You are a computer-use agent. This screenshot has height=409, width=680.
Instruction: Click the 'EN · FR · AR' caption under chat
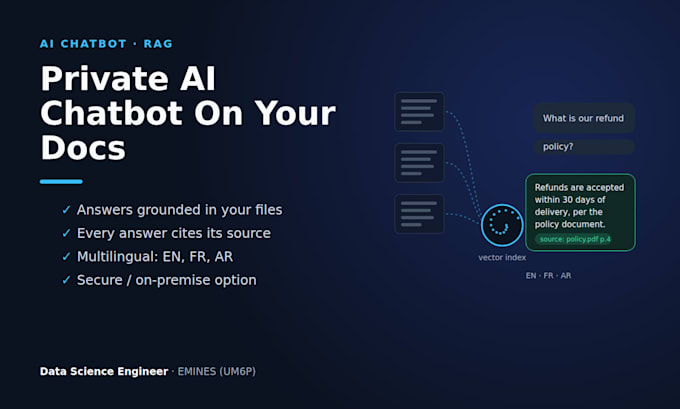point(548,275)
